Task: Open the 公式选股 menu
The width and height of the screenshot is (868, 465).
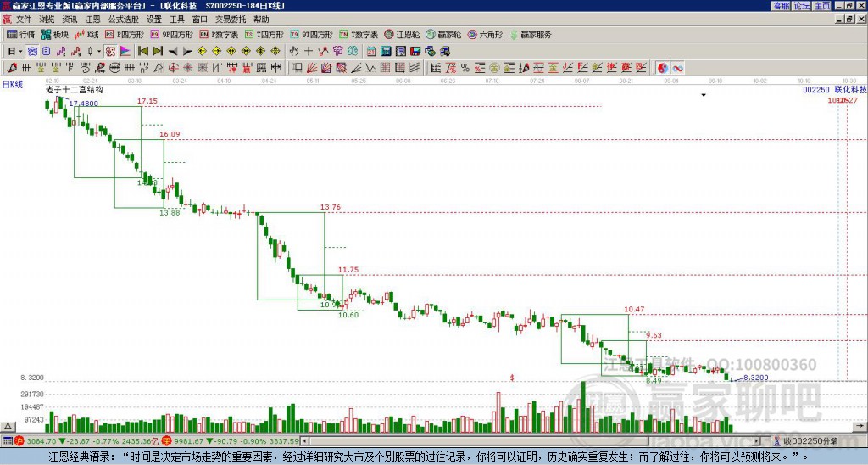Action: [x=123, y=19]
